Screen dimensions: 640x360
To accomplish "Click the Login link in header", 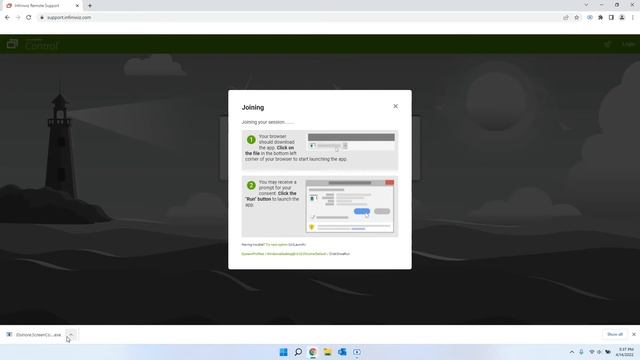I will coord(628,44).
